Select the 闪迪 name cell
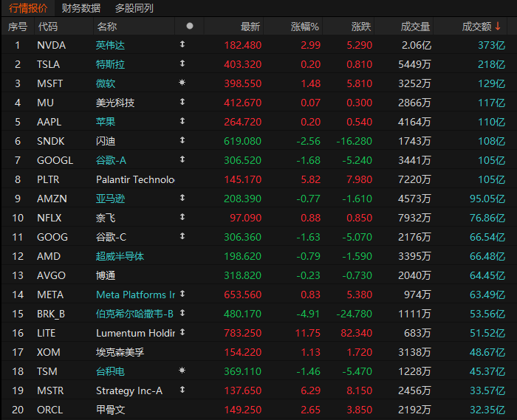 [x=106, y=141]
